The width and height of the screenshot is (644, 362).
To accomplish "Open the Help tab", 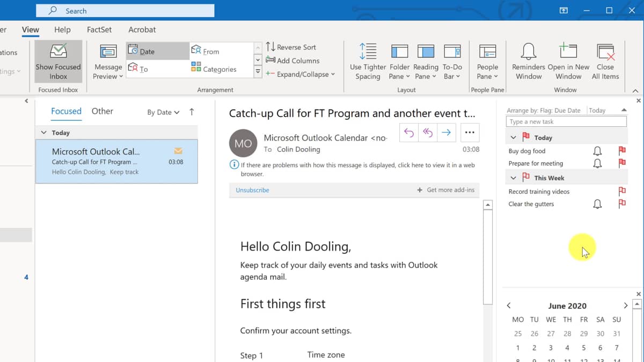I will [62, 29].
